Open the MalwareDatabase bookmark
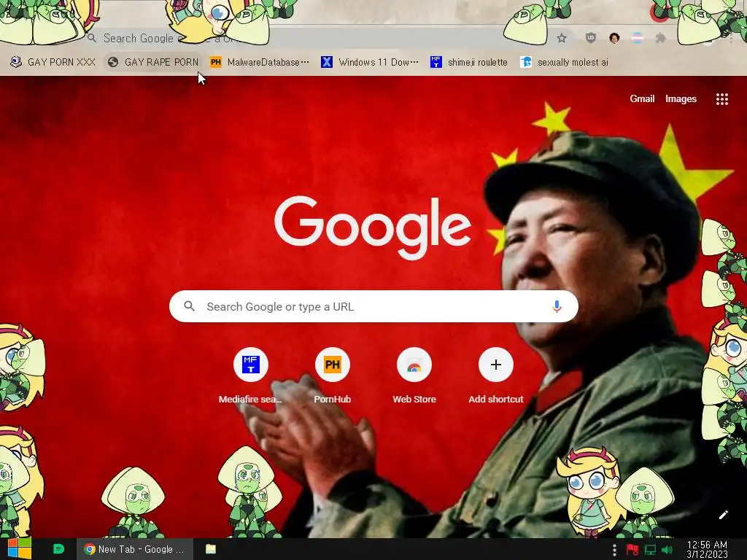 click(260, 62)
